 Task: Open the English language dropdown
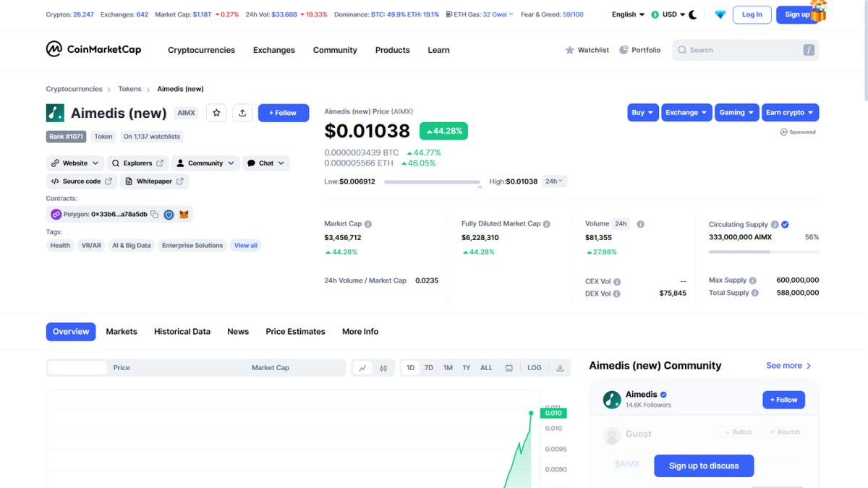pyautogui.click(x=628, y=14)
